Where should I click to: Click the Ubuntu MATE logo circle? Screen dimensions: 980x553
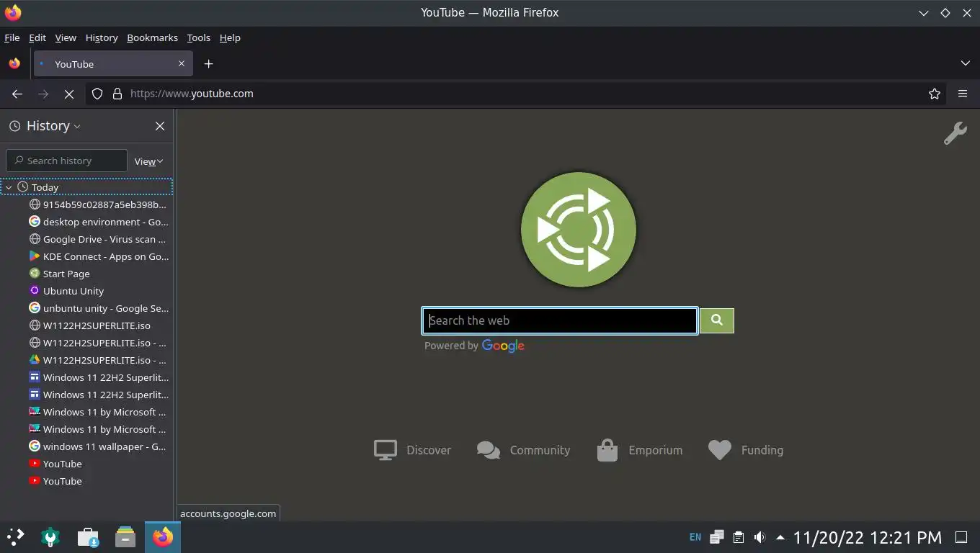pyautogui.click(x=579, y=230)
